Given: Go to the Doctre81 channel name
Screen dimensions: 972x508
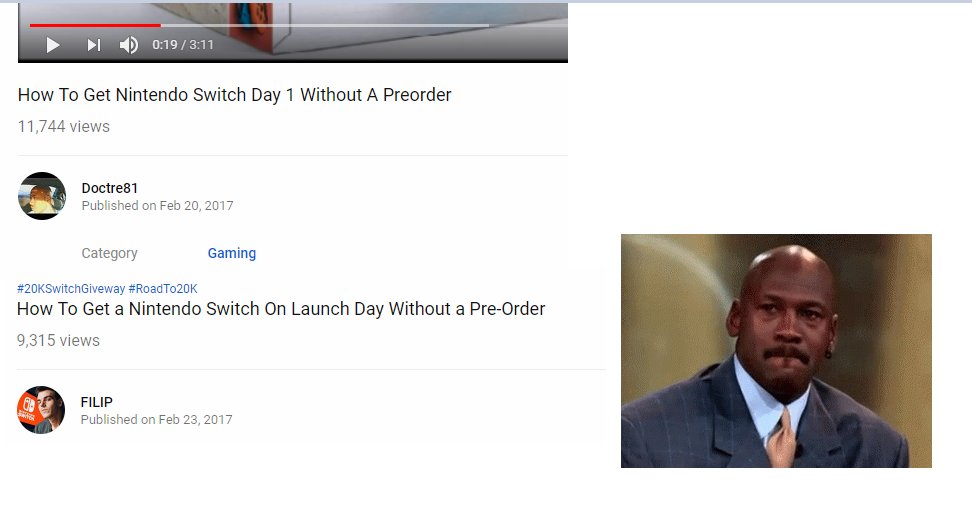Looking at the screenshot, I should tap(110, 188).
